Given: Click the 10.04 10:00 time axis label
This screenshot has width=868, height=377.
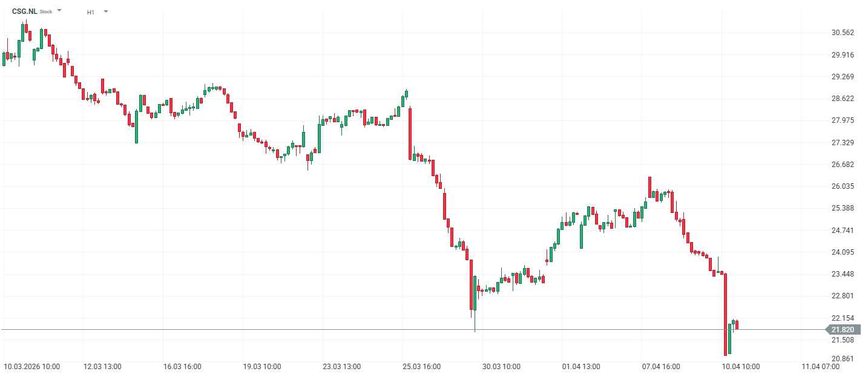Looking at the screenshot, I should click(740, 367).
